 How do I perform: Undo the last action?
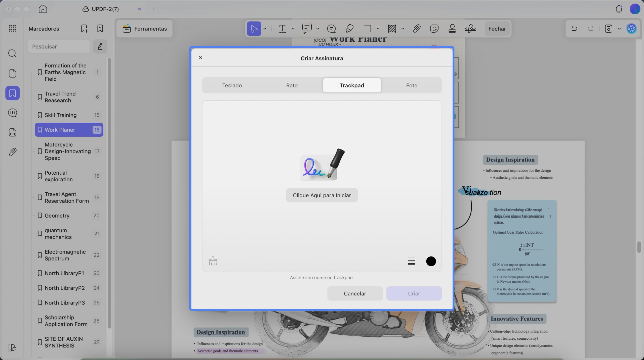[574, 28]
